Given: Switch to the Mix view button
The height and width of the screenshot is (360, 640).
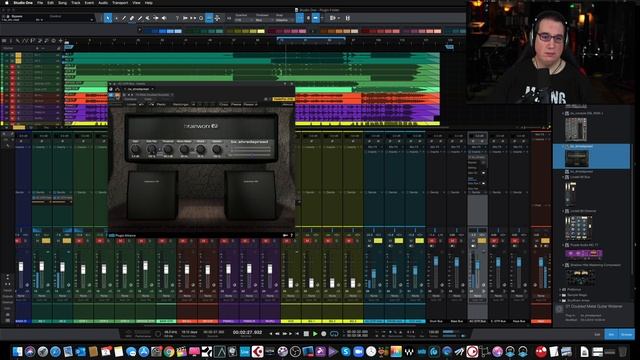Looking at the screenshot, I should [611, 334].
